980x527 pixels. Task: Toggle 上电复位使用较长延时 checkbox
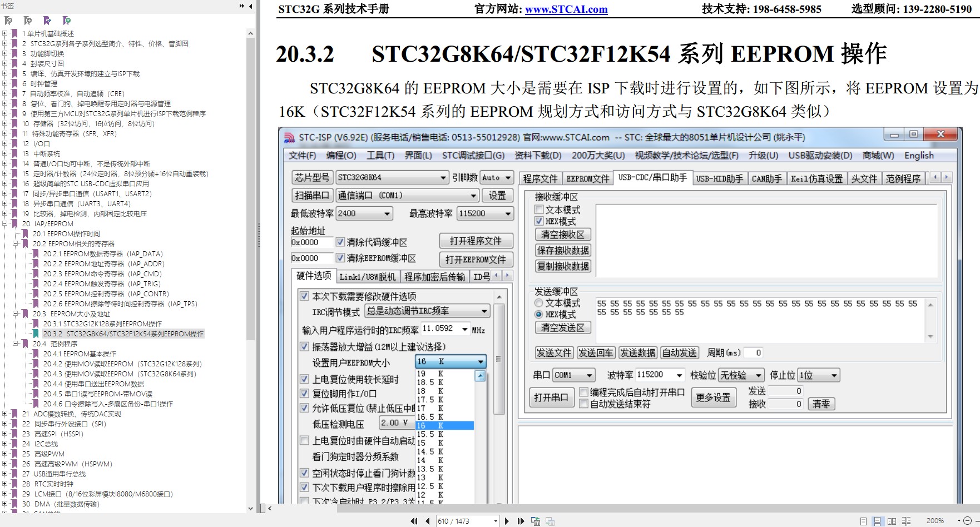pyautogui.click(x=304, y=379)
